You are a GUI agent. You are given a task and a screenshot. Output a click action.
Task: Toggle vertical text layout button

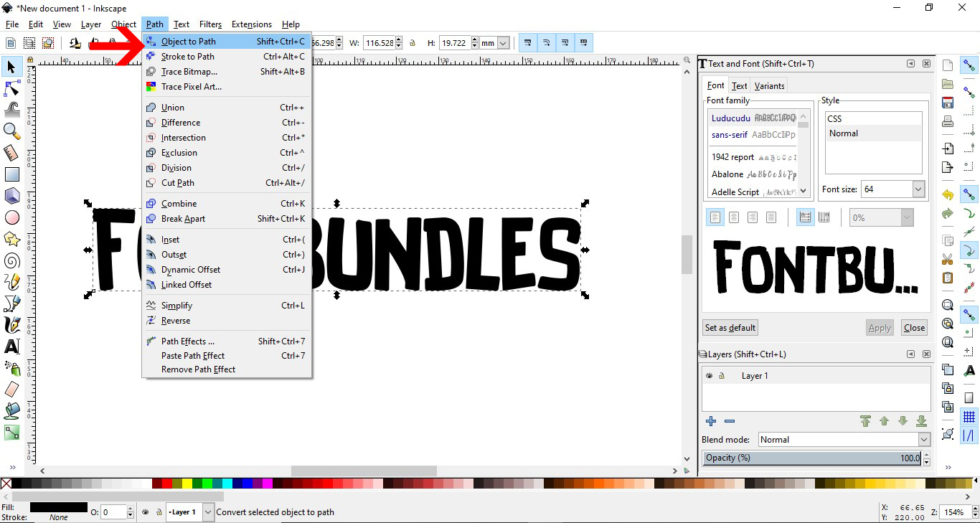[824, 217]
